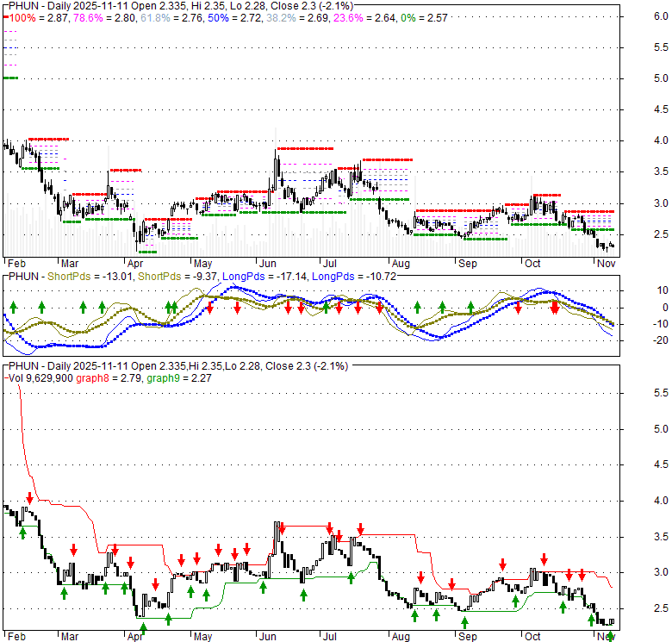Select the '23.6% = 2.64' Fibonacci legend entry

[x=364, y=18]
